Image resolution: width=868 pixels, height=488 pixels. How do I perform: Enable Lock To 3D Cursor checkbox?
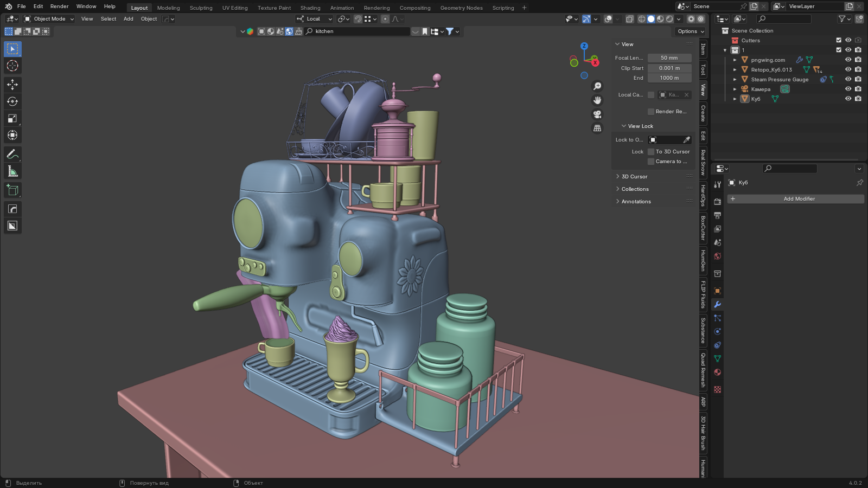point(651,152)
